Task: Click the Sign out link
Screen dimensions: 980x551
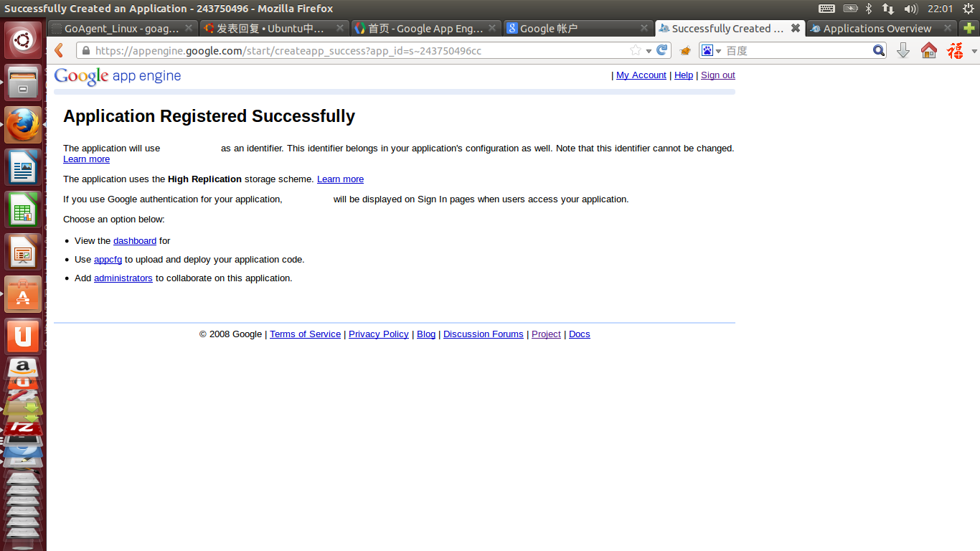Action: pos(718,75)
